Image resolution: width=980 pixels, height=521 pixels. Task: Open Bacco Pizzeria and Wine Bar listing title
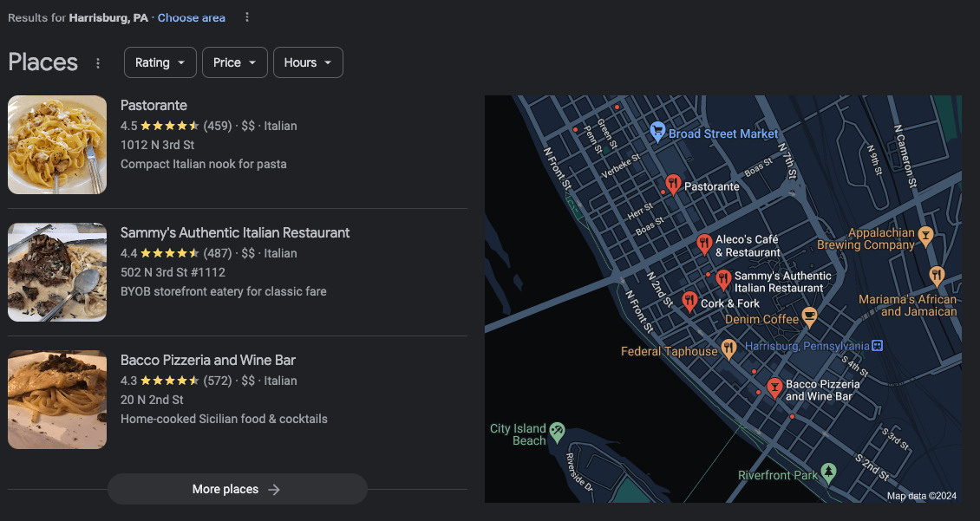[x=208, y=360]
